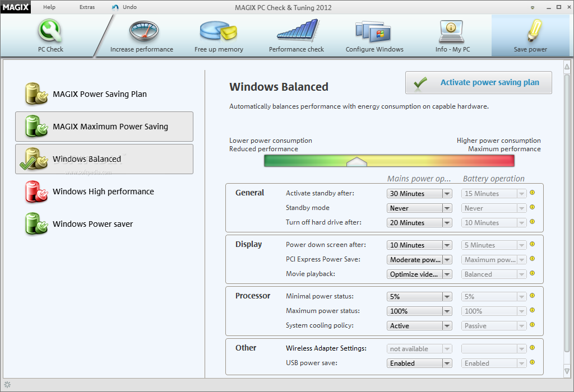Viewport: 574px width, 392px height.
Task: Select Windows High performance plan
Action: click(104, 192)
